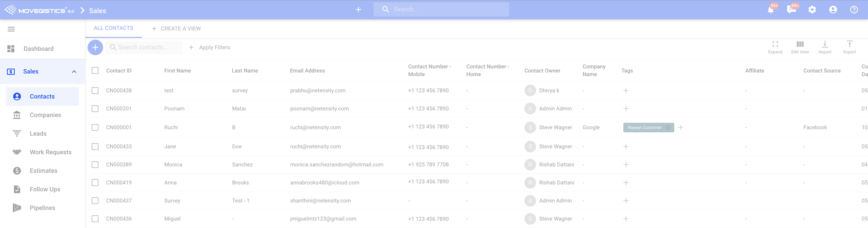Open the notifications bell icon
This screenshot has height=228, width=868.
(771, 10)
